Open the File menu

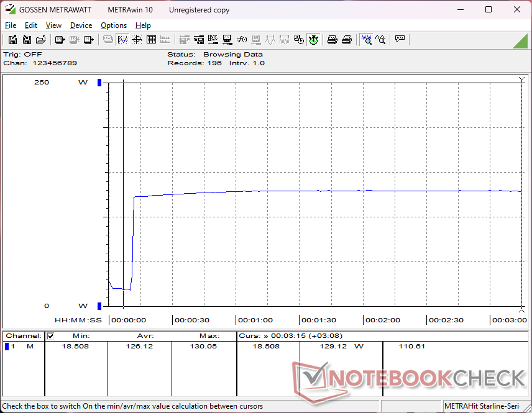point(11,25)
